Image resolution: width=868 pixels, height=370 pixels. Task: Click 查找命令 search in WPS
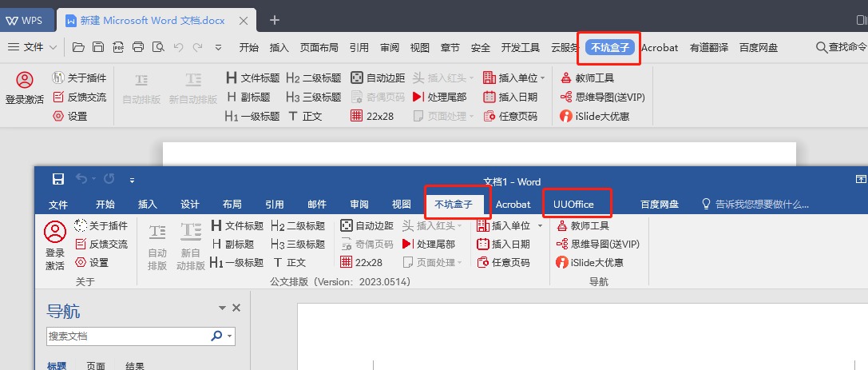point(842,48)
